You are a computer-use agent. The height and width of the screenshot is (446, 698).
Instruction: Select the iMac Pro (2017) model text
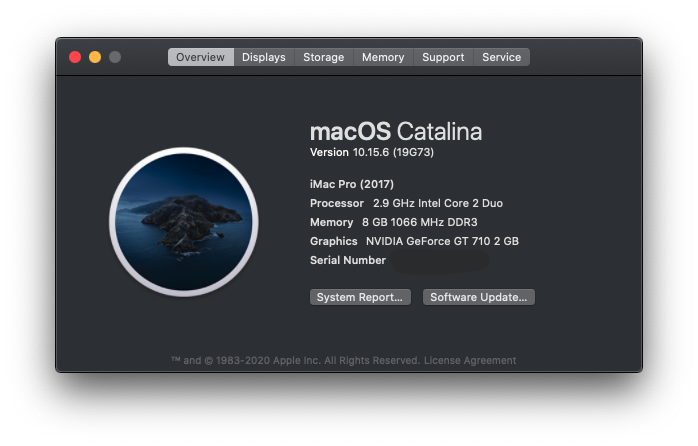pos(352,184)
